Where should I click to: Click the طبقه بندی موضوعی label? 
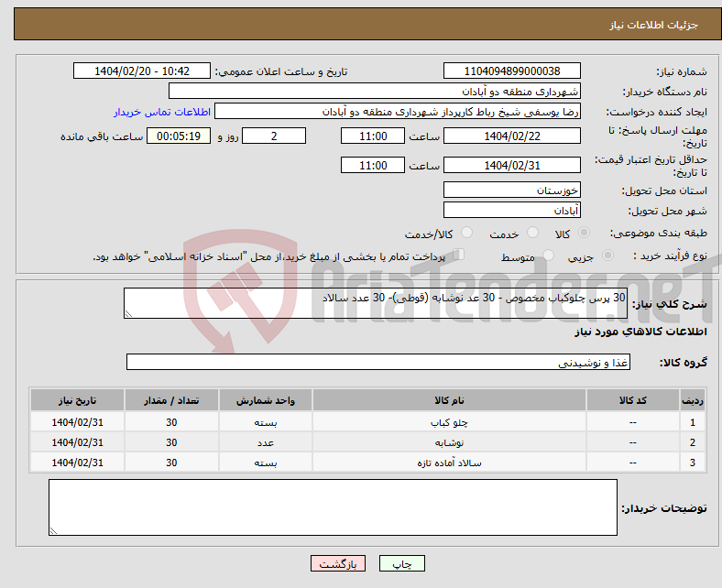point(659,233)
